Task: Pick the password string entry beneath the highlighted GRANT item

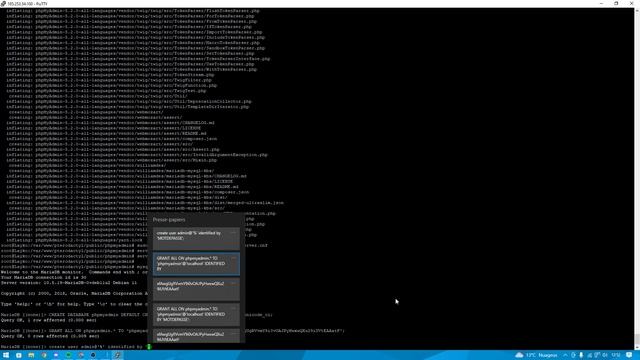Action: pos(196,289)
